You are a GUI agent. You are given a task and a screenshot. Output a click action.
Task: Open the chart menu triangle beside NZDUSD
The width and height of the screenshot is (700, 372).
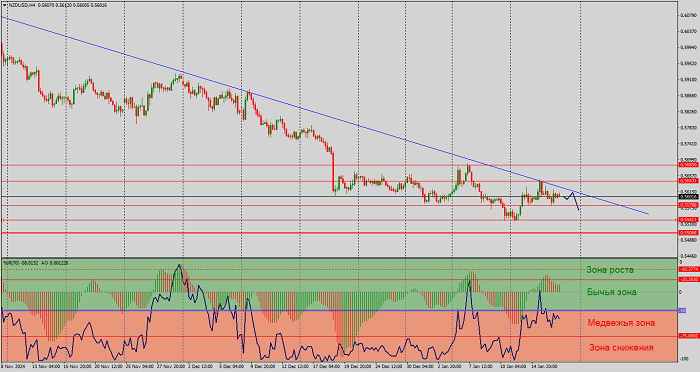point(4,5)
